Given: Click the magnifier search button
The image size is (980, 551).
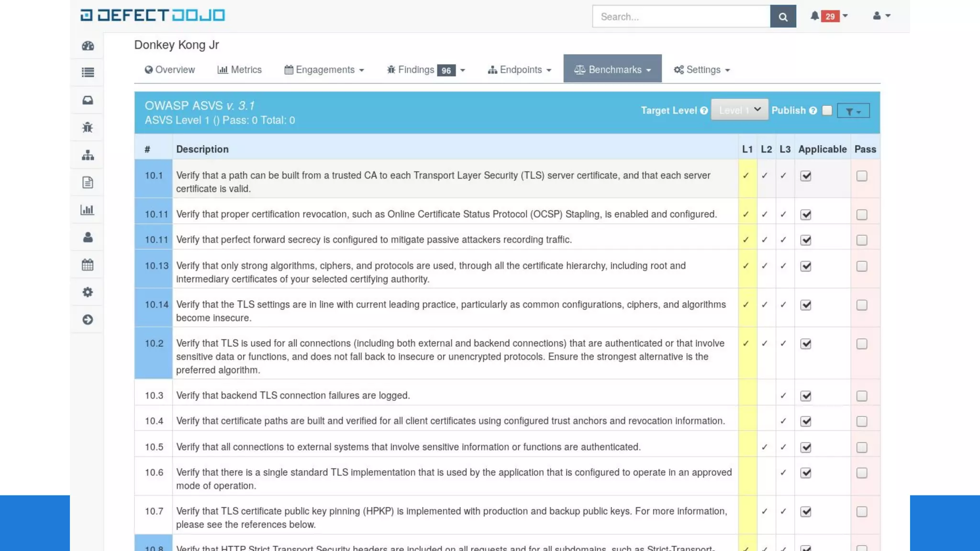Looking at the screenshot, I should click(783, 16).
